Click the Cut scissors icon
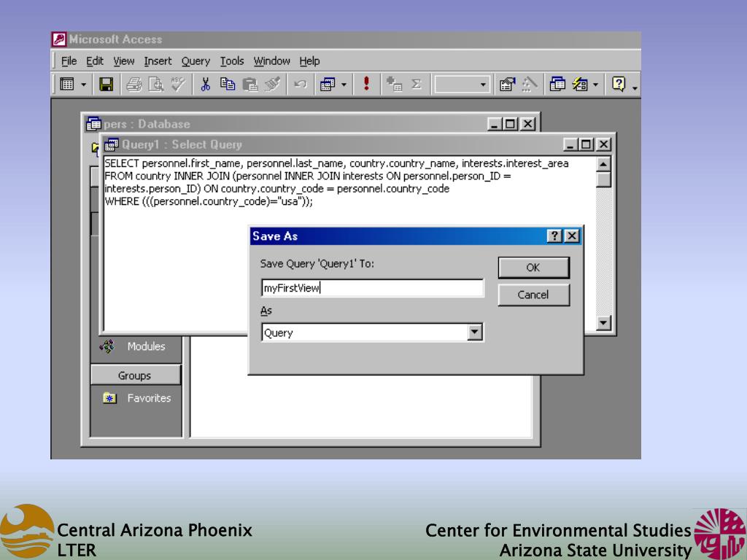Screen dimensions: 747x560 [205, 85]
